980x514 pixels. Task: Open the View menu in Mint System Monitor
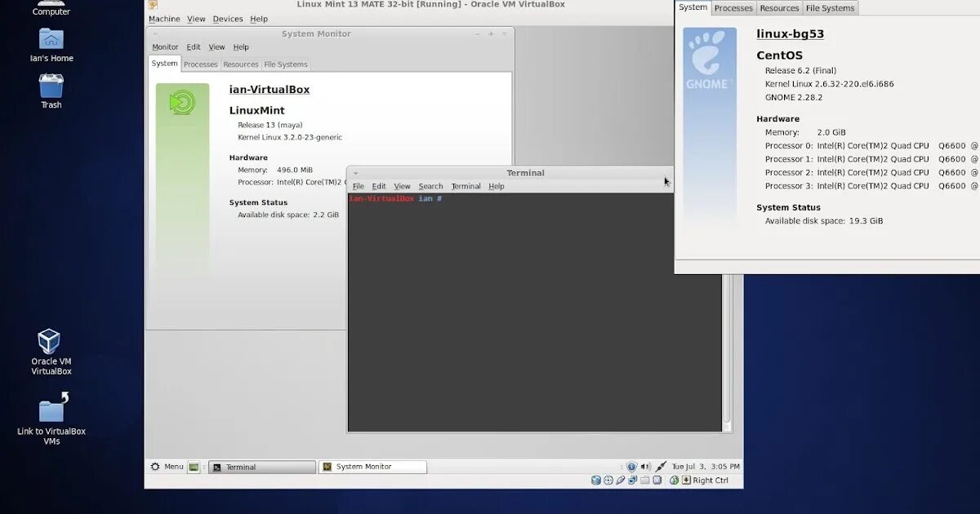[216, 47]
